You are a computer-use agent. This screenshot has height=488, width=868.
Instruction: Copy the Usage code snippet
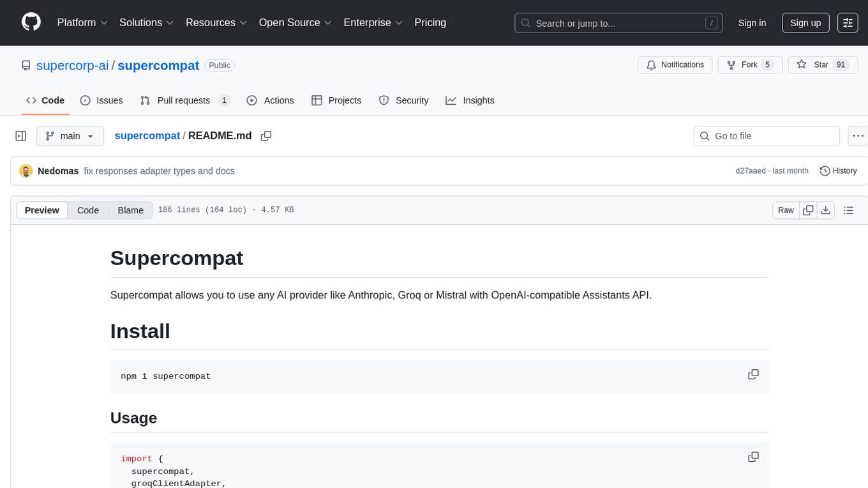[x=753, y=457]
